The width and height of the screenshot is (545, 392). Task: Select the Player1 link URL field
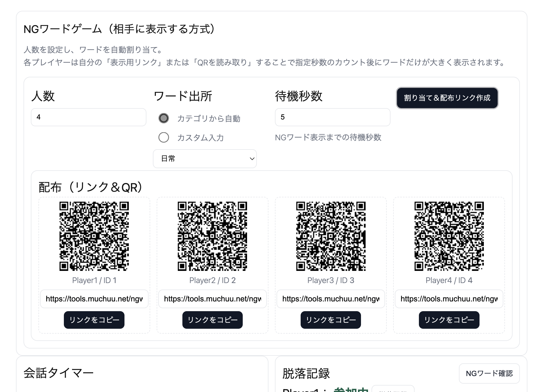[94, 299]
